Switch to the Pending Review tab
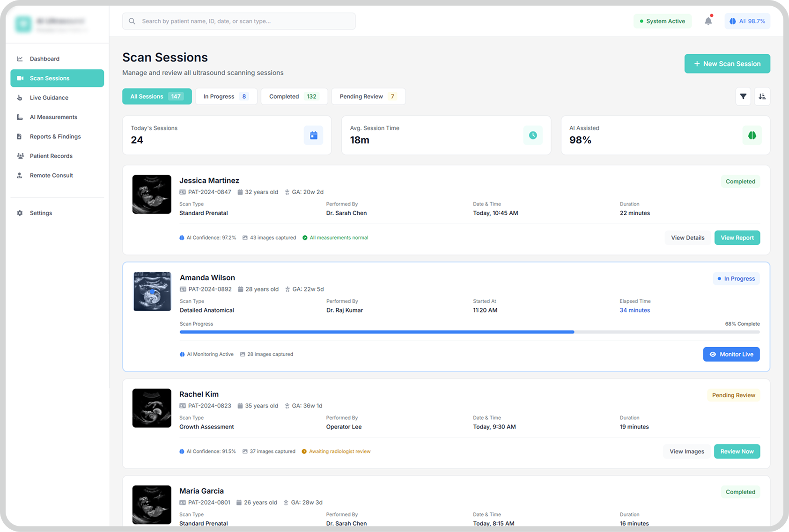 tap(369, 96)
